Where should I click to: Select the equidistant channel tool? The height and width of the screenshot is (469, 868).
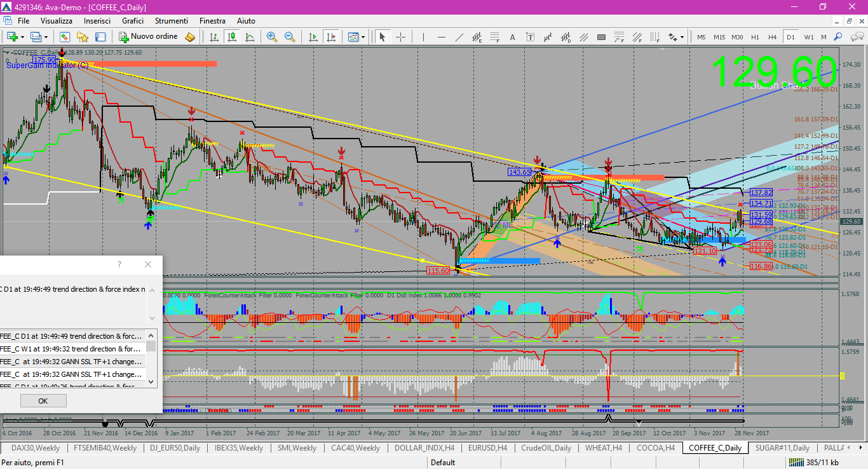[x=477, y=37]
